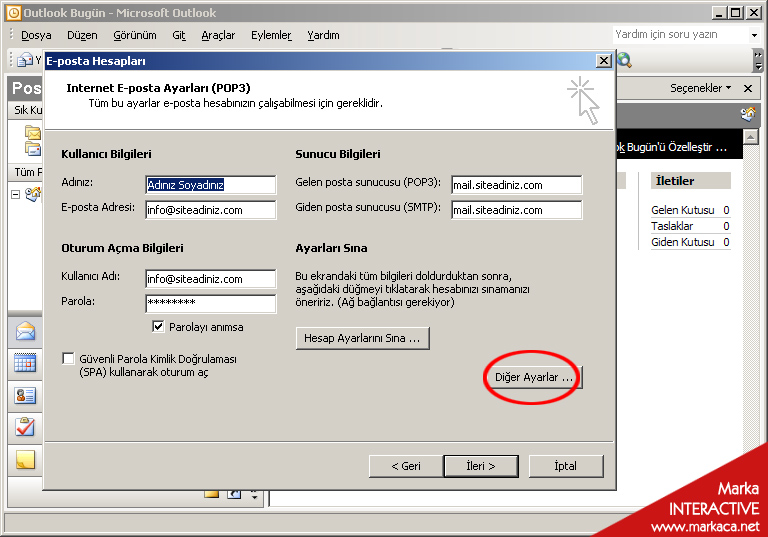Open configure buttons arrow in navigation pane
This screenshot has width=768, height=537.
(x=254, y=494)
